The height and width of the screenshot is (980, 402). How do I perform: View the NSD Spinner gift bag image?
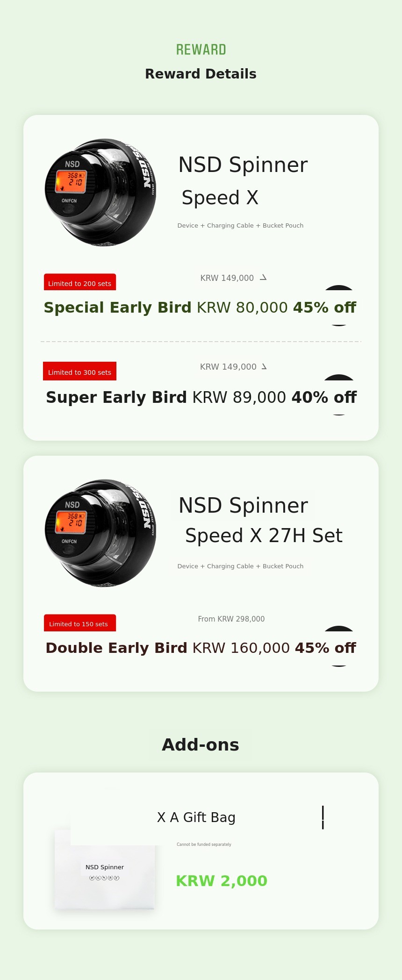(105, 869)
